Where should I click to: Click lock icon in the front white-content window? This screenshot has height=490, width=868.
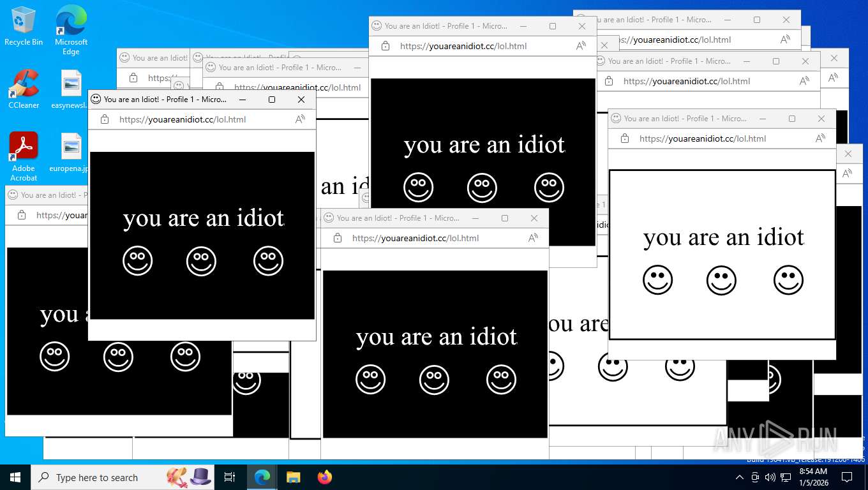click(x=625, y=138)
